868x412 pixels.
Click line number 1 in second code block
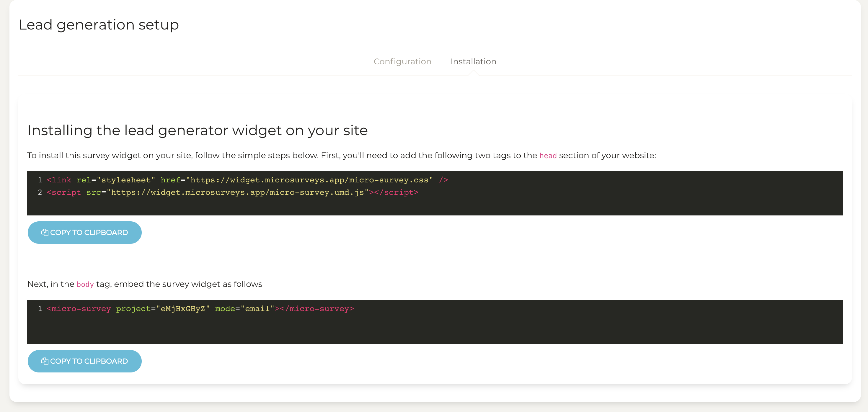click(x=40, y=309)
